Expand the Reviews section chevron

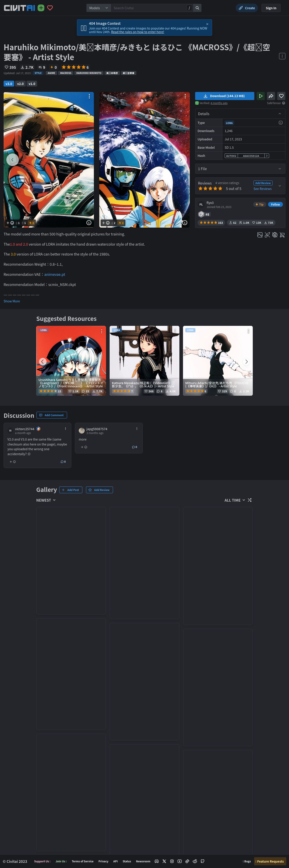coord(280,186)
